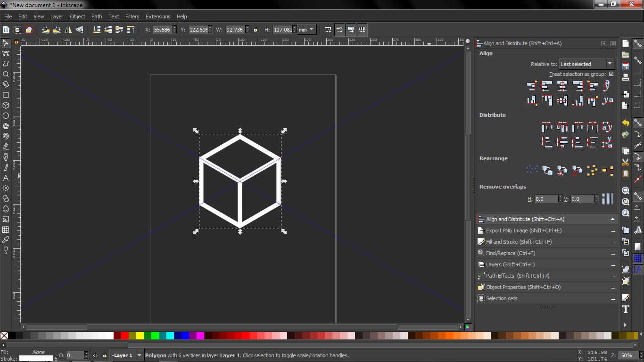Expand the Fill and Stroke panel
This screenshot has height=362, width=644.
click(547, 242)
